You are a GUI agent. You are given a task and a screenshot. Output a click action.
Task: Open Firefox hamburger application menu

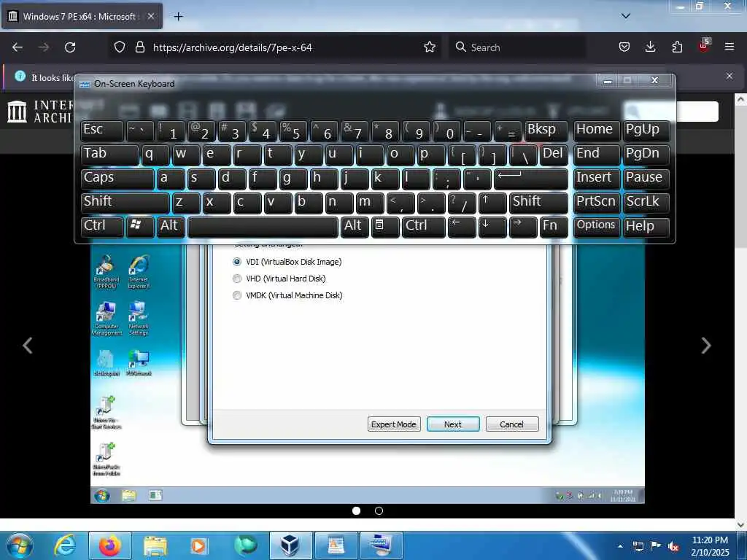(729, 47)
